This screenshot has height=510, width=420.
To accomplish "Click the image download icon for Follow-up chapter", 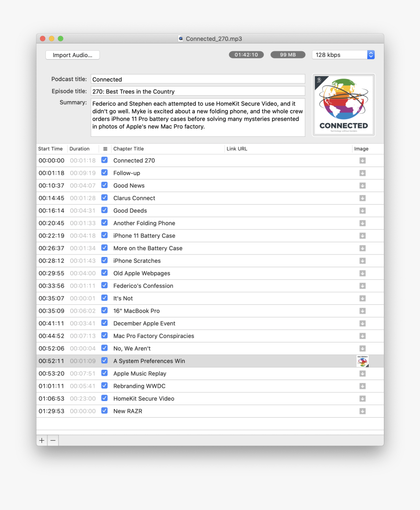I will [x=362, y=173].
